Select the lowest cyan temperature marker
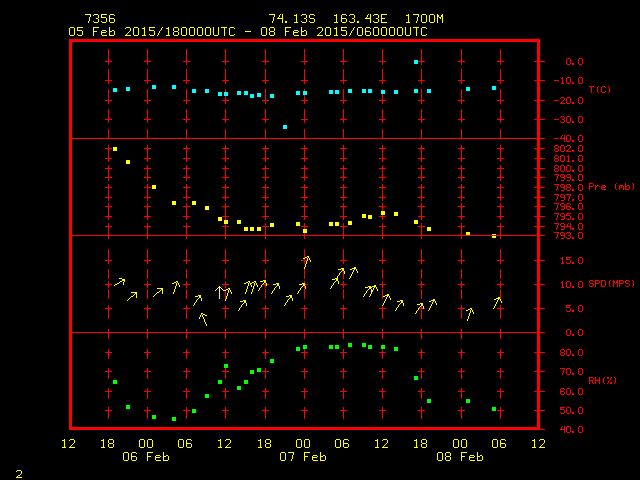The height and width of the screenshot is (480, 640). [x=285, y=127]
